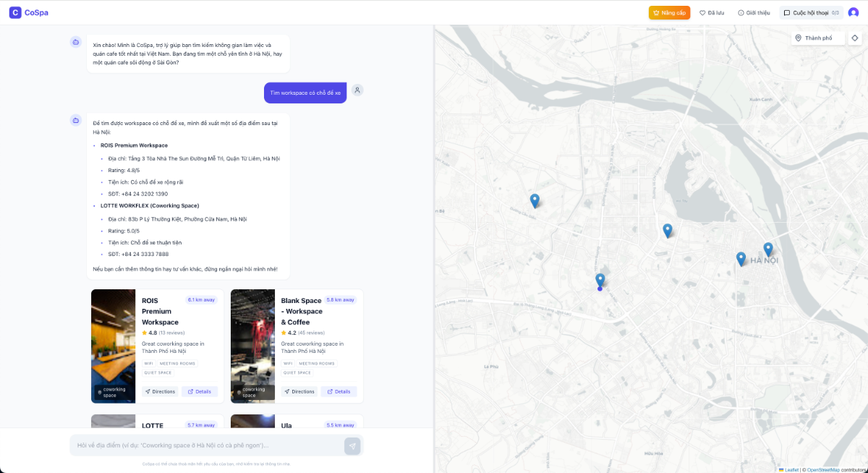The height and width of the screenshot is (473, 868).
Task: Click the map marker near Hà Nội label
Action: [768, 247]
